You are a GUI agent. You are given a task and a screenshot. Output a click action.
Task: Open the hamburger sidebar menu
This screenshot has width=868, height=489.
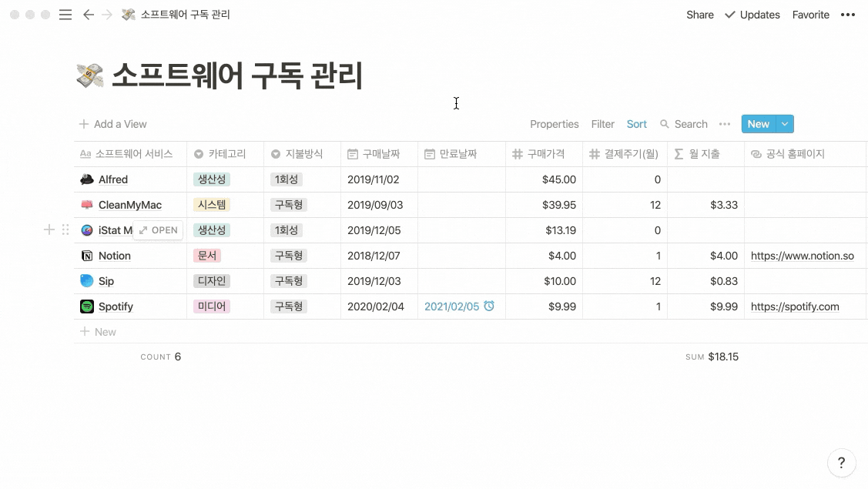[65, 15]
